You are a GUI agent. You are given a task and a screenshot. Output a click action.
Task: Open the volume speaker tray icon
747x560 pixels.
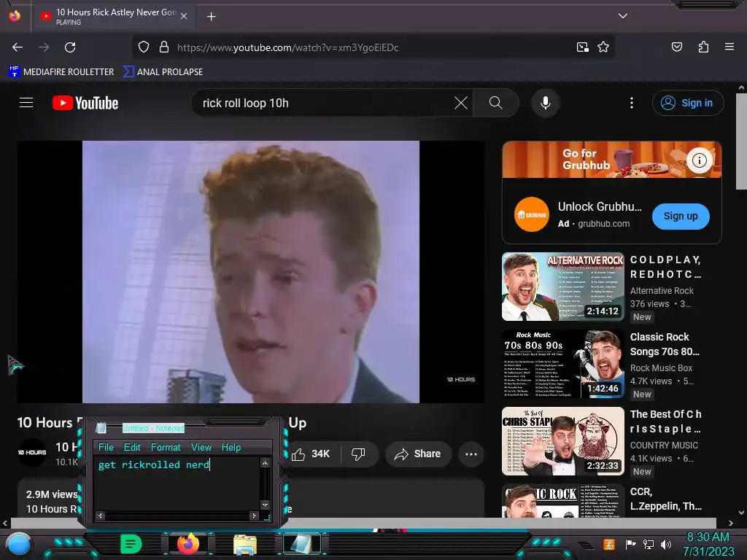coord(666,544)
